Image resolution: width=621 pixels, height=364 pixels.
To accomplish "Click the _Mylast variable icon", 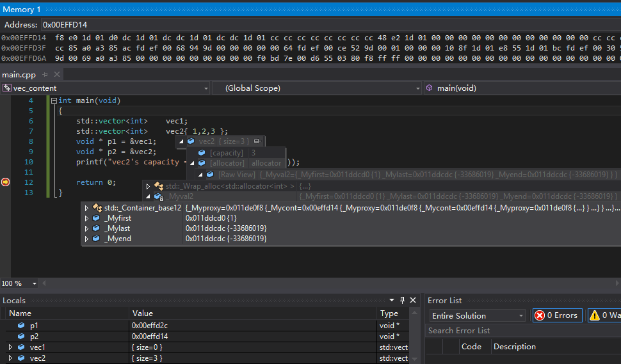I will point(96,228).
